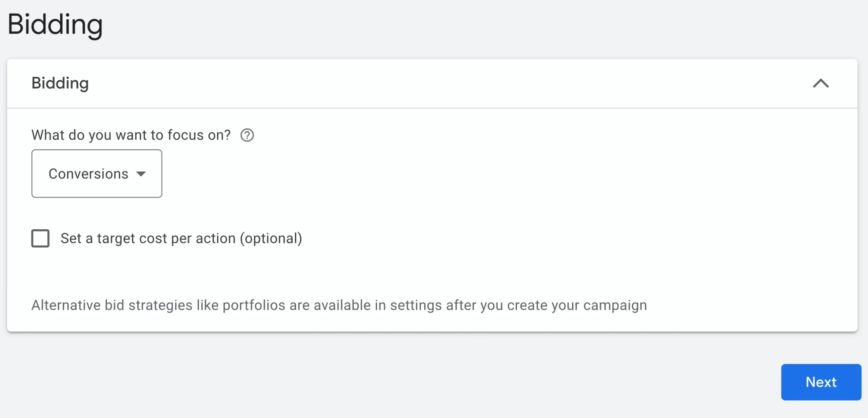Click the alternative bid strategies note

(x=339, y=305)
